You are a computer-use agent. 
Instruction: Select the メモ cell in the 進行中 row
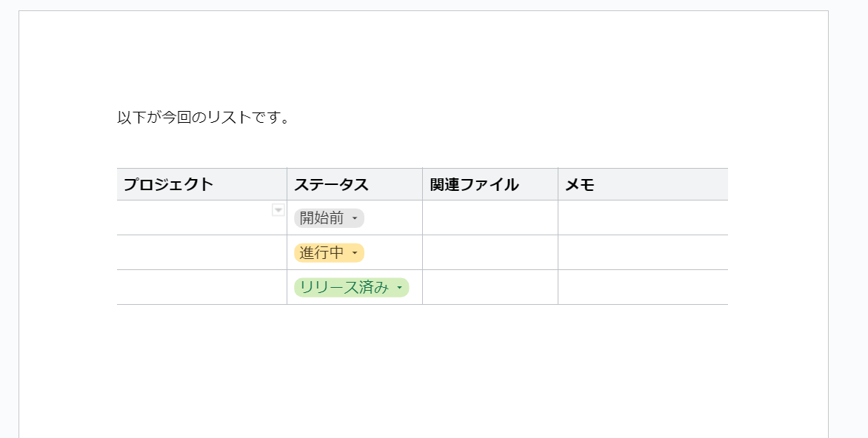pyautogui.click(x=643, y=253)
